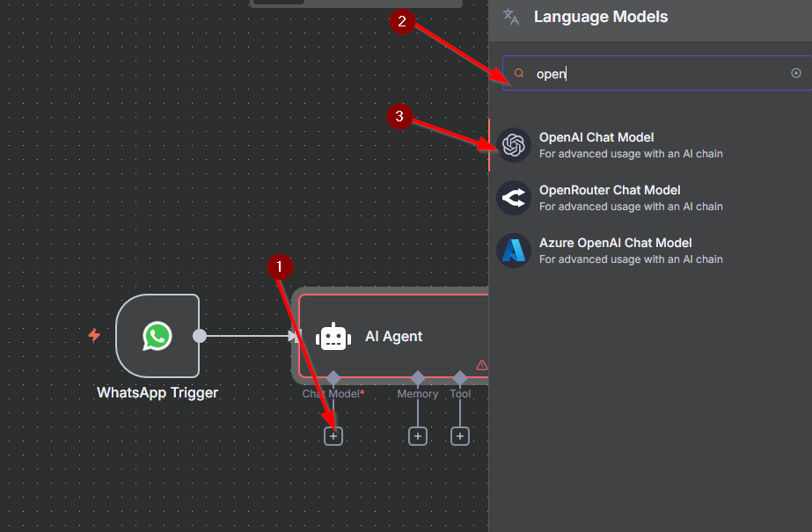Click the plus button under Memory
812x532 pixels.
[x=418, y=436]
